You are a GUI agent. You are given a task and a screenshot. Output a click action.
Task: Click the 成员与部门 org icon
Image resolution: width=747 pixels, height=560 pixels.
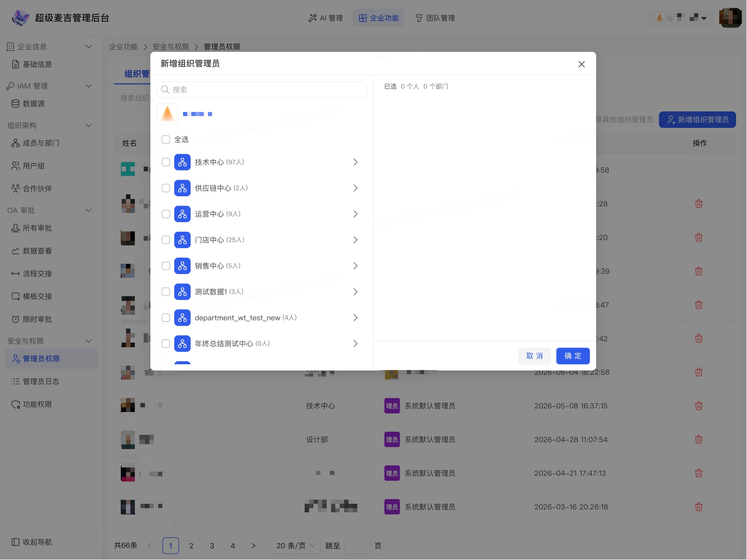(x=16, y=143)
